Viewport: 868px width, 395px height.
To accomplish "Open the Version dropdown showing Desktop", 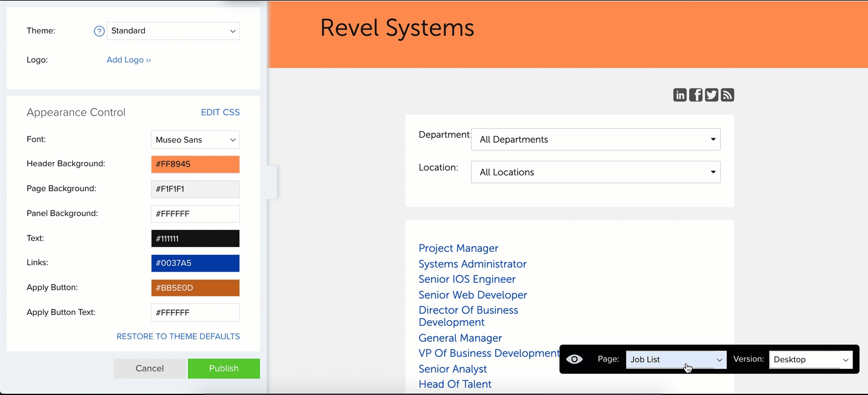I will (811, 360).
